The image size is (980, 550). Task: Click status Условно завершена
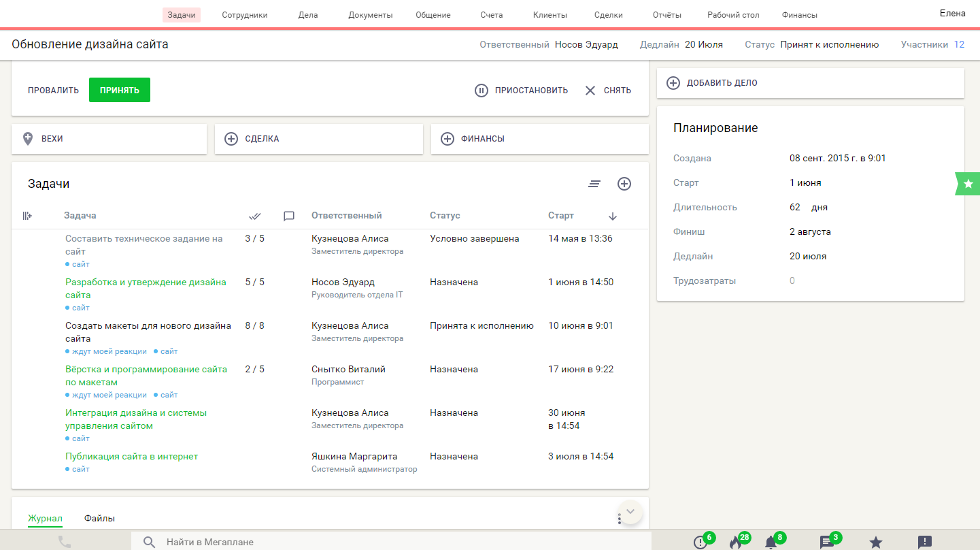click(x=475, y=239)
